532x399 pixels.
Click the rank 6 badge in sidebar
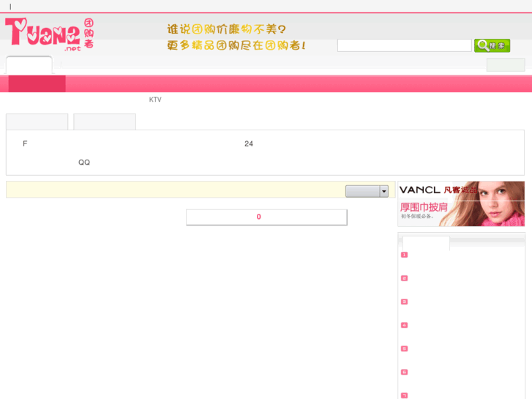tap(404, 372)
